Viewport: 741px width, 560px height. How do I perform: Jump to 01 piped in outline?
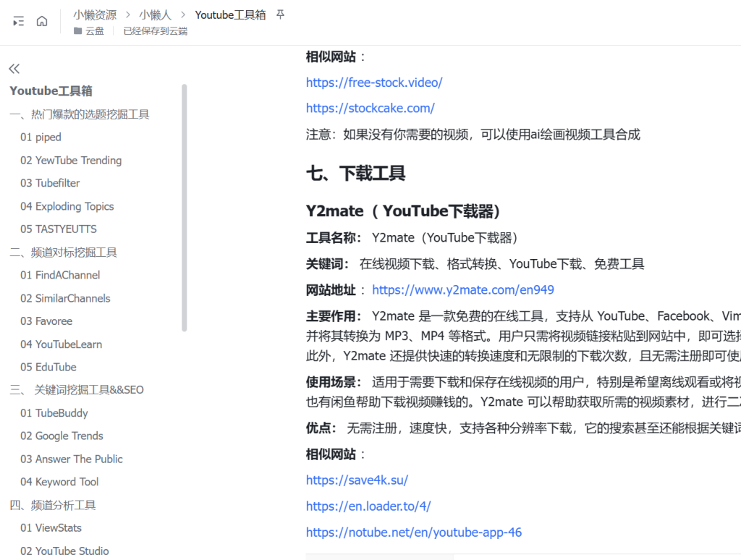41,137
